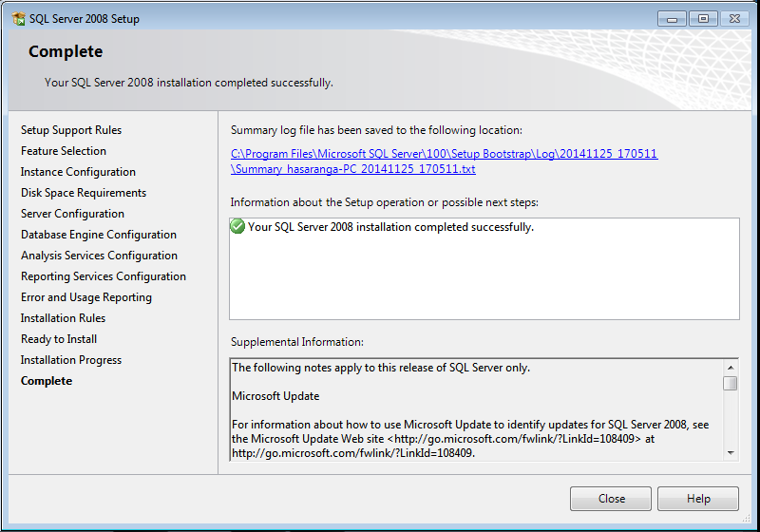Close the setup window with title bar X
Viewport: 760px width, 532px height.
[x=734, y=19]
